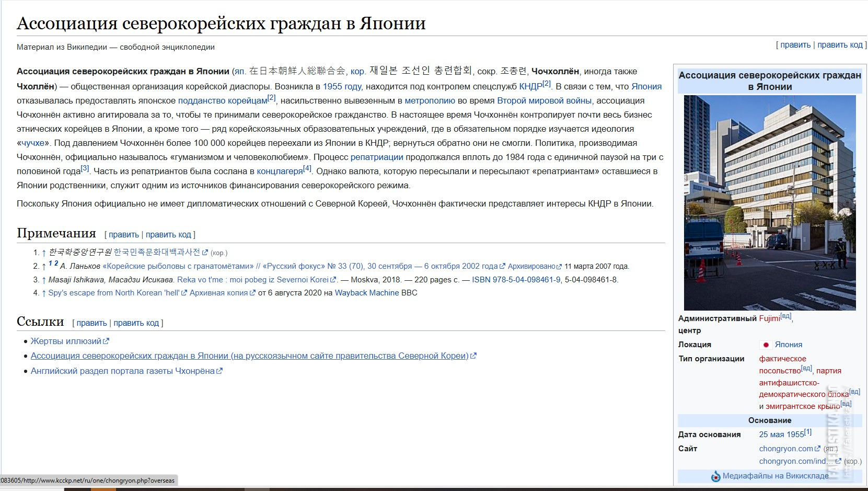This screenshot has width=868, height=491.
Task: Click 'править' beside the Примечания heading
Action: coord(124,235)
